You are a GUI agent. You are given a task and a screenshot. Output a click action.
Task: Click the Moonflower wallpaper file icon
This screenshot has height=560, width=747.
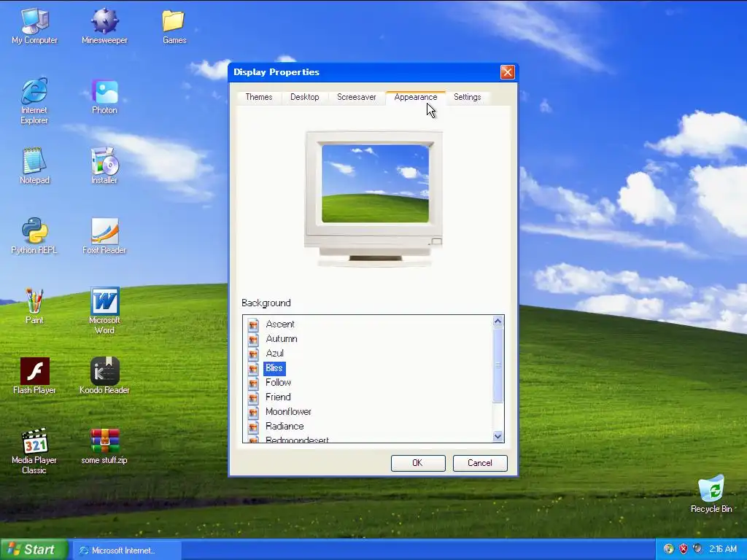point(253,413)
